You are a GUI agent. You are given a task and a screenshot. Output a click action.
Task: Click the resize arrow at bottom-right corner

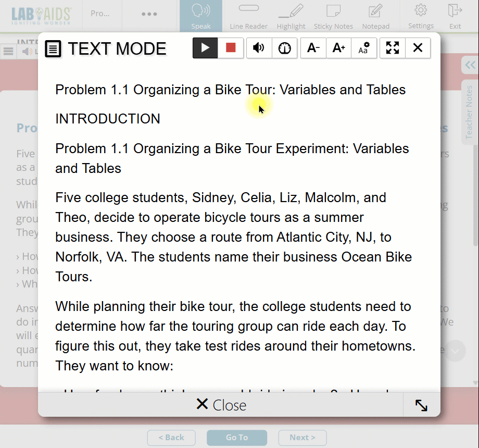tap(421, 405)
